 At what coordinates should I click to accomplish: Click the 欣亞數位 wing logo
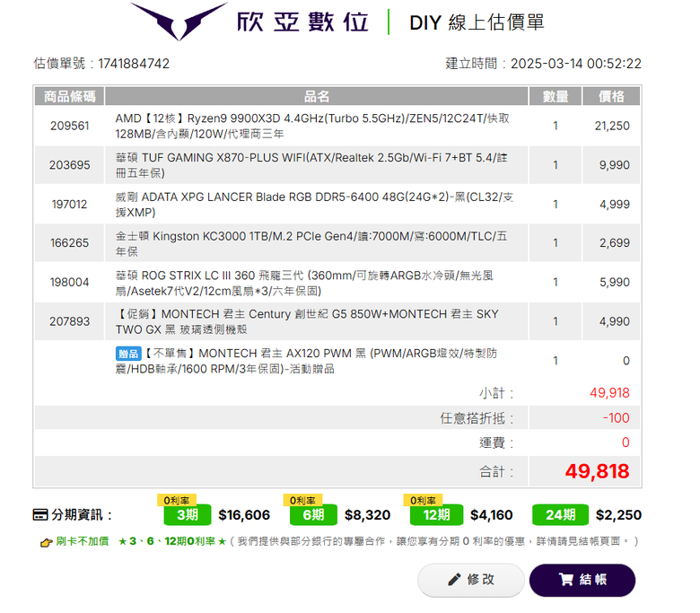pyautogui.click(x=179, y=21)
